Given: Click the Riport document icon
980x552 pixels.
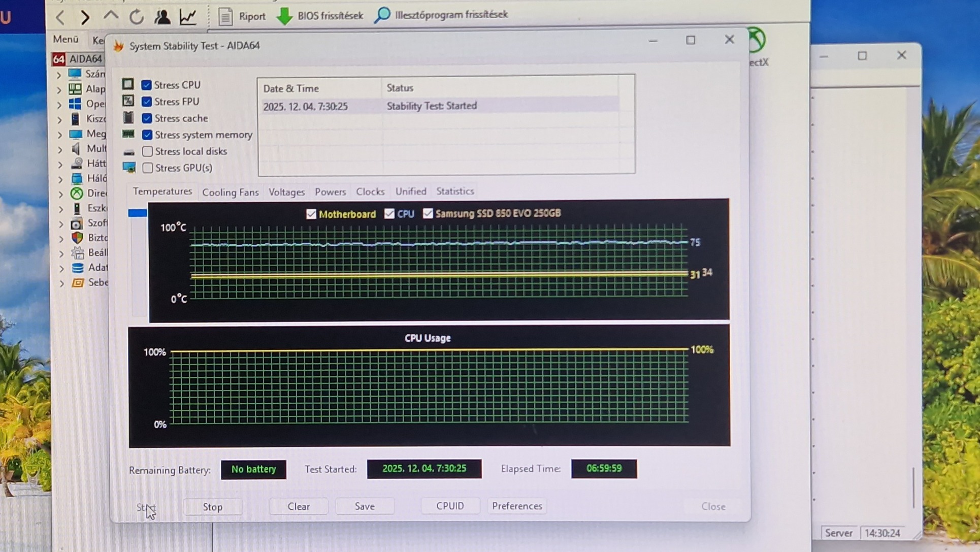Looking at the screenshot, I should [225, 17].
